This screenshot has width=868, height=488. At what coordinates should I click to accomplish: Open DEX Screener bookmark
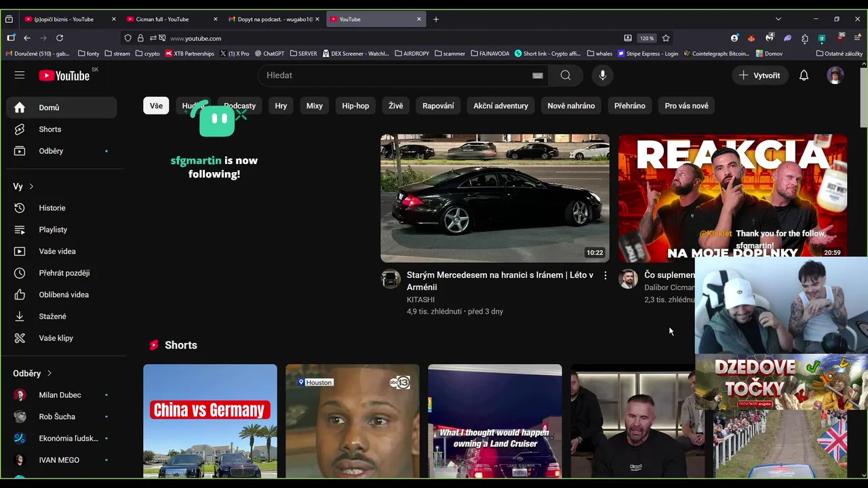point(356,54)
